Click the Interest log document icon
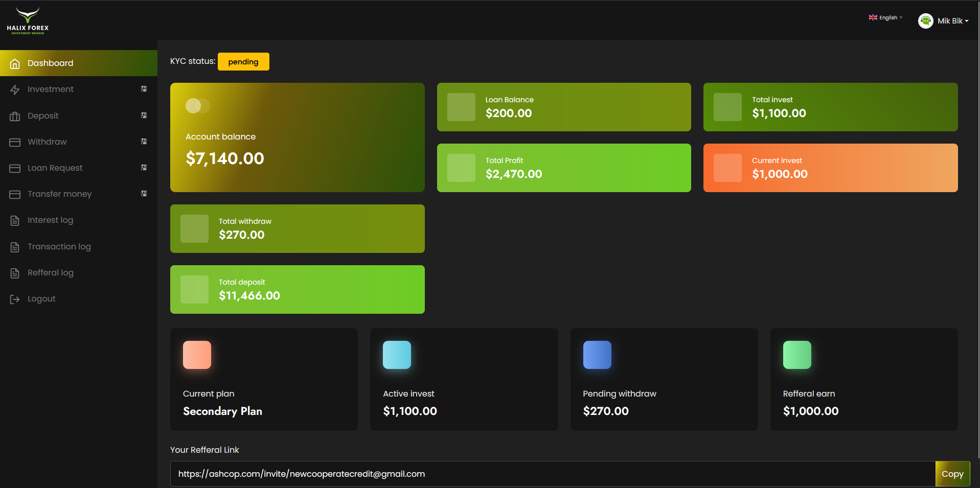This screenshot has width=980, height=488. click(15, 220)
